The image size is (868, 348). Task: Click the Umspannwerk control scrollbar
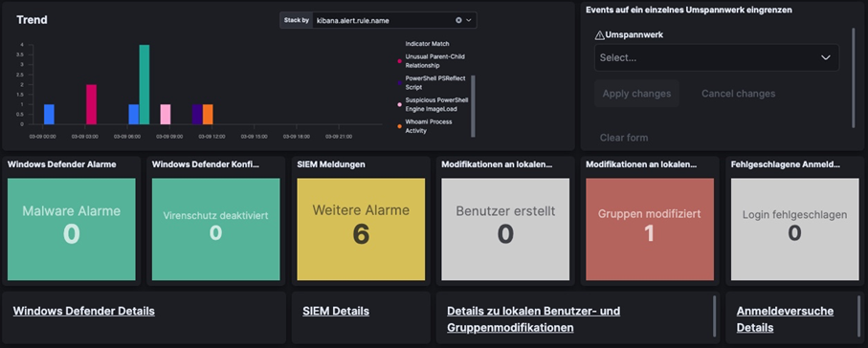tap(854, 78)
